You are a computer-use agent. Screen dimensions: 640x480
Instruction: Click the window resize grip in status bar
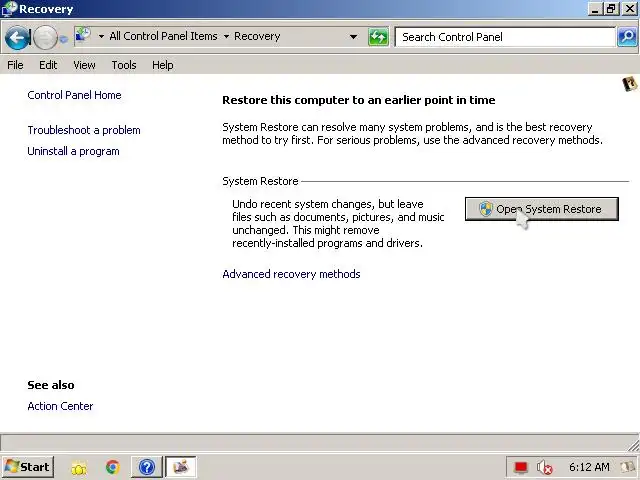633,444
